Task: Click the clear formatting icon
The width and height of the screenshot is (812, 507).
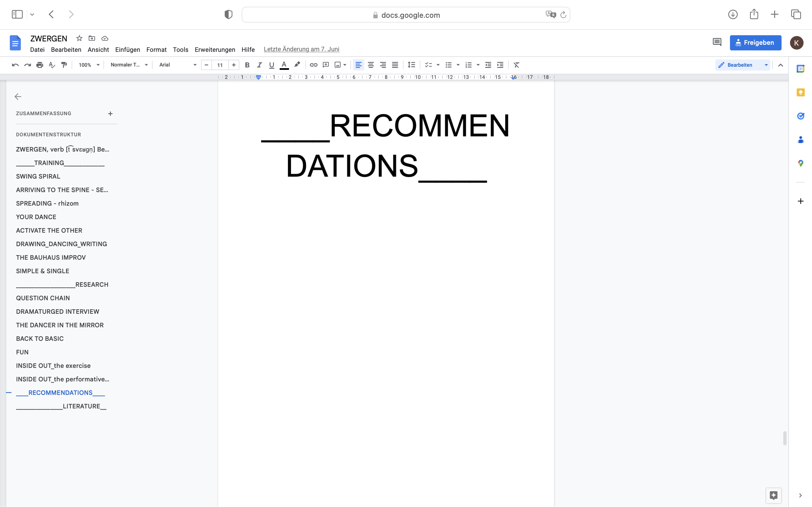Action: (517, 65)
